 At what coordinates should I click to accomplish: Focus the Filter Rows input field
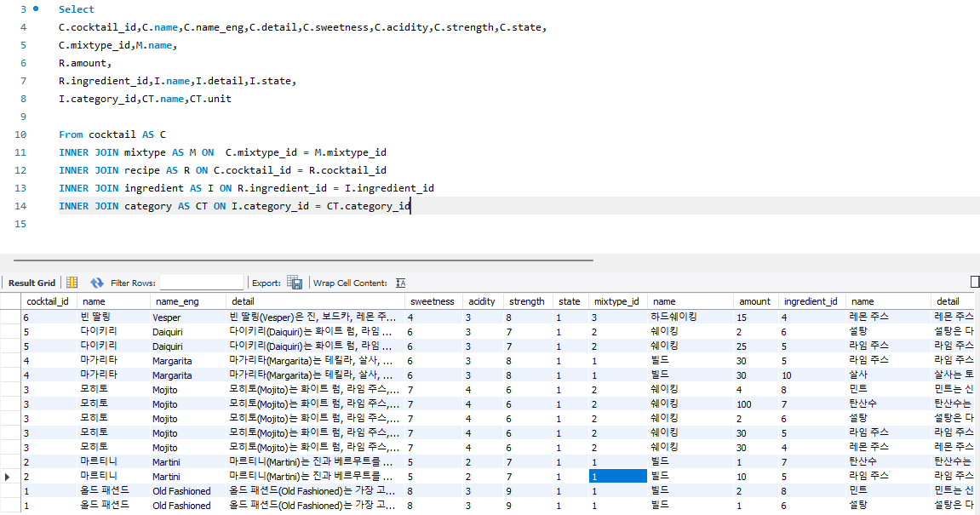click(201, 283)
